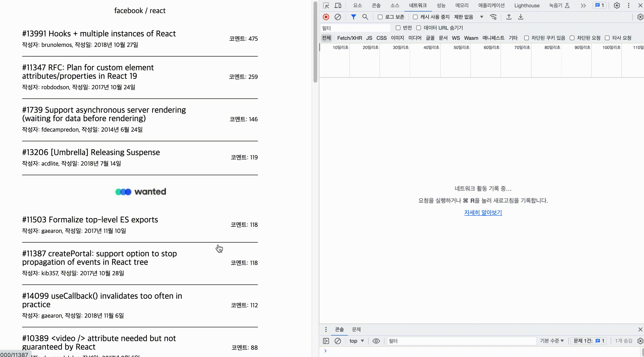Click the 자세히 알아보기 link
Image resolution: width=644 pixels, height=357 pixels.
tap(483, 213)
